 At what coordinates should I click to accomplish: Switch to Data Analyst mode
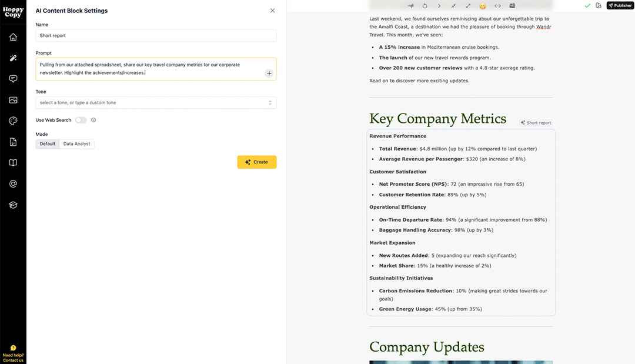(x=76, y=143)
